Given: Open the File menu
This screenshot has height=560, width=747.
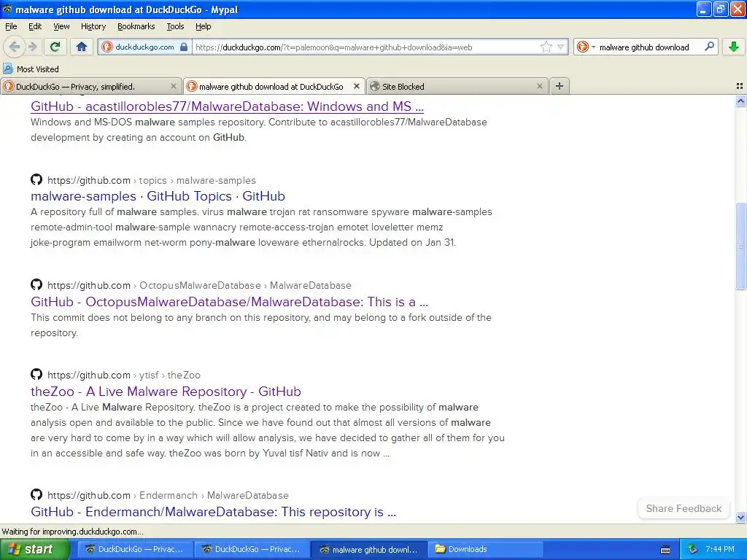Looking at the screenshot, I should (11, 26).
